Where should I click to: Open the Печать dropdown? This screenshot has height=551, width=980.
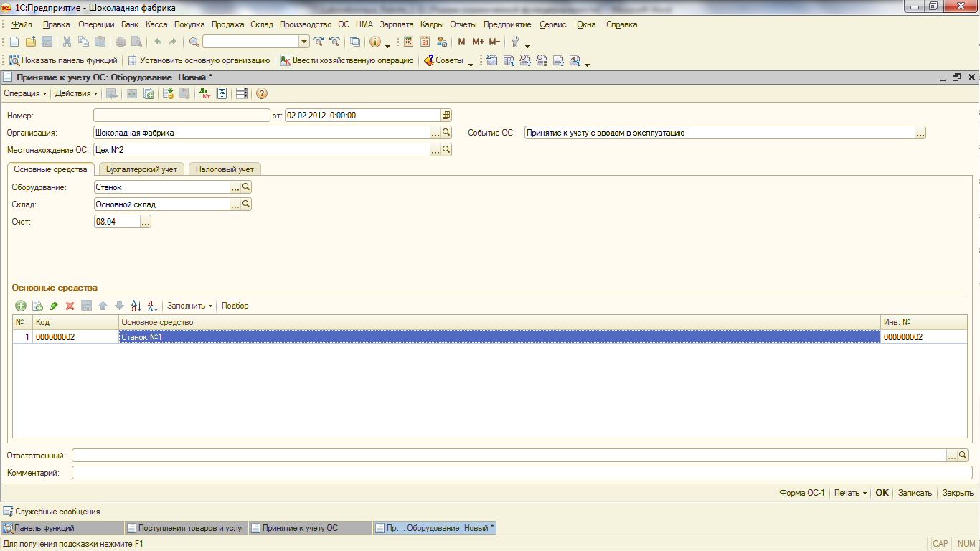click(x=851, y=493)
